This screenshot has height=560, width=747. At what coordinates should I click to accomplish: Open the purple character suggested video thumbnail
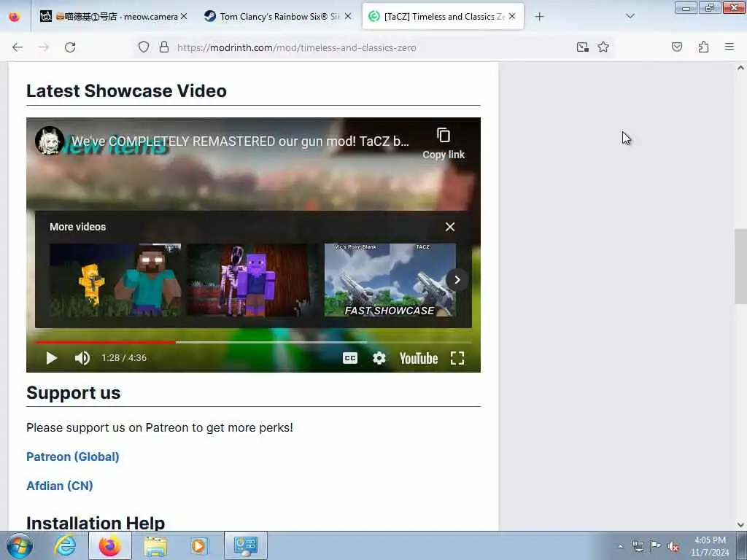pos(252,280)
